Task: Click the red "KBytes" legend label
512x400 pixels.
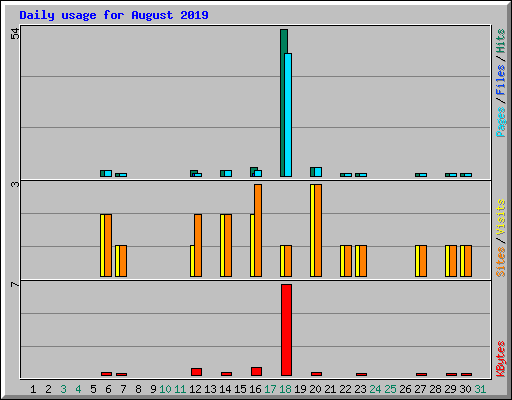Action: 500,359
